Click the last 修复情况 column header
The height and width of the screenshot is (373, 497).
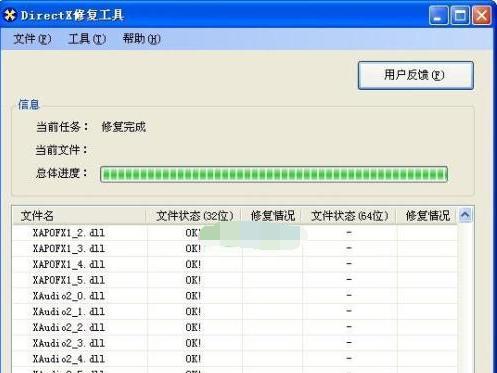pos(427,216)
